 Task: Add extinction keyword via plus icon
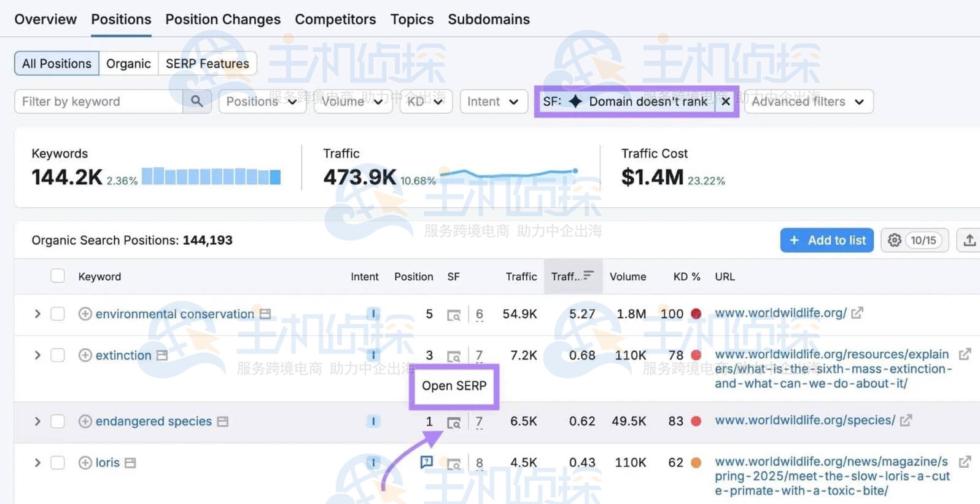(85, 355)
